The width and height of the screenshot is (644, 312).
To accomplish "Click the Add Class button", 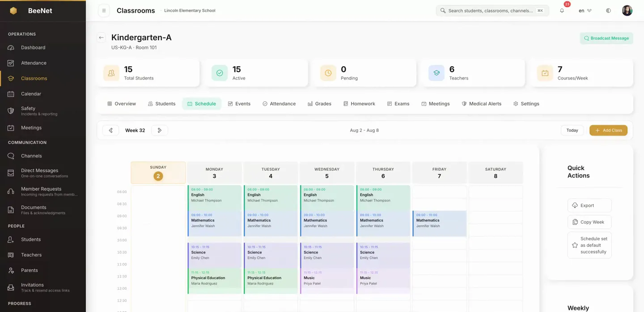I will coord(608,131).
